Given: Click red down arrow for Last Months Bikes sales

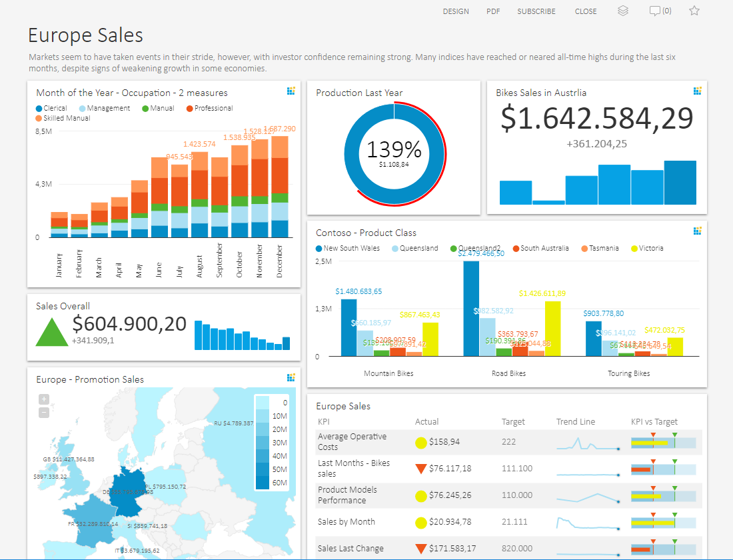Looking at the screenshot, I should click(420, 468).
